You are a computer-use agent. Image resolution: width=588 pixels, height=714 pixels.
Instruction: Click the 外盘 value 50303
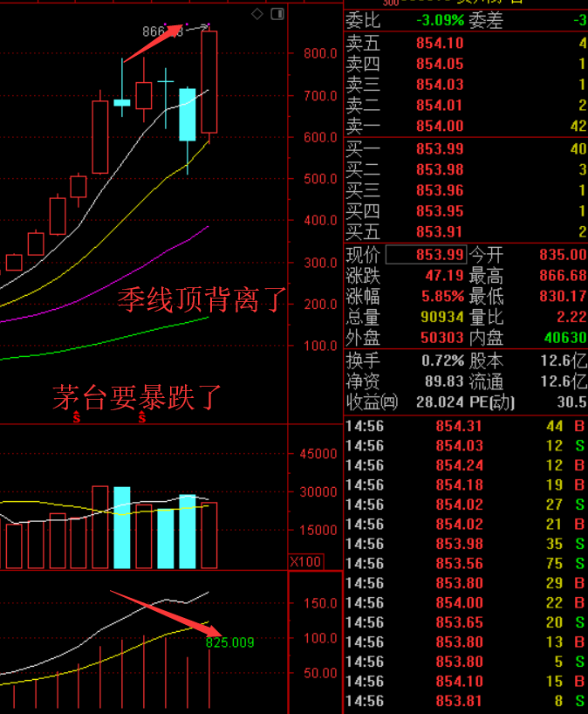[442, 338]
